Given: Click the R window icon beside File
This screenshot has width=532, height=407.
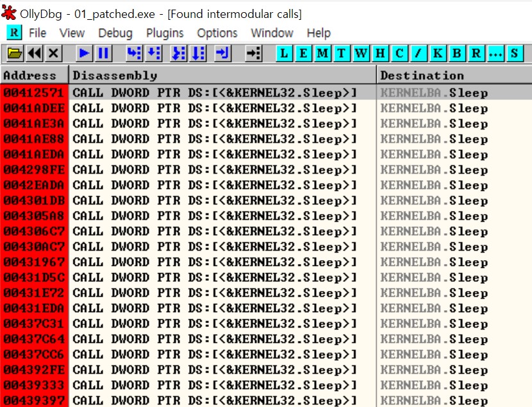Looking at the screenshot, I should [14, 33].
